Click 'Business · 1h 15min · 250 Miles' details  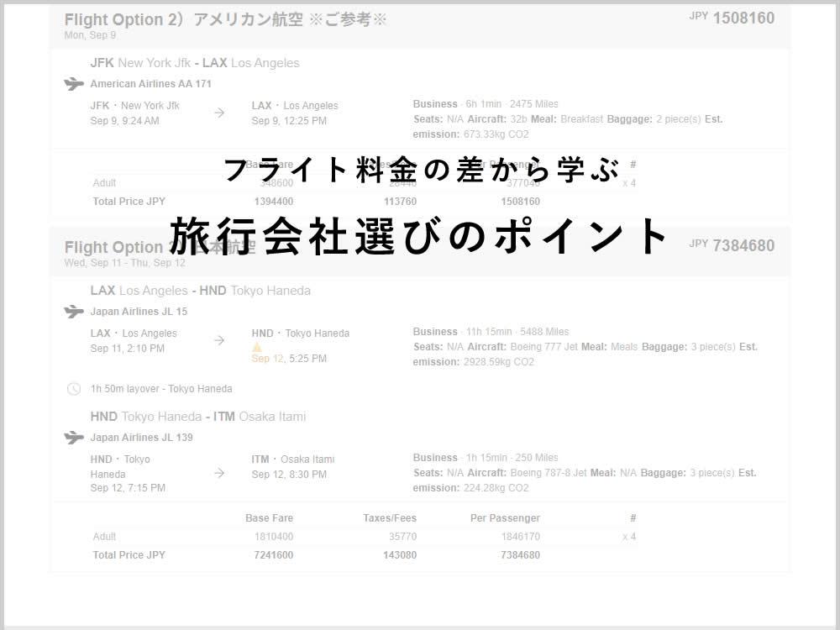(x=486, y=458)
